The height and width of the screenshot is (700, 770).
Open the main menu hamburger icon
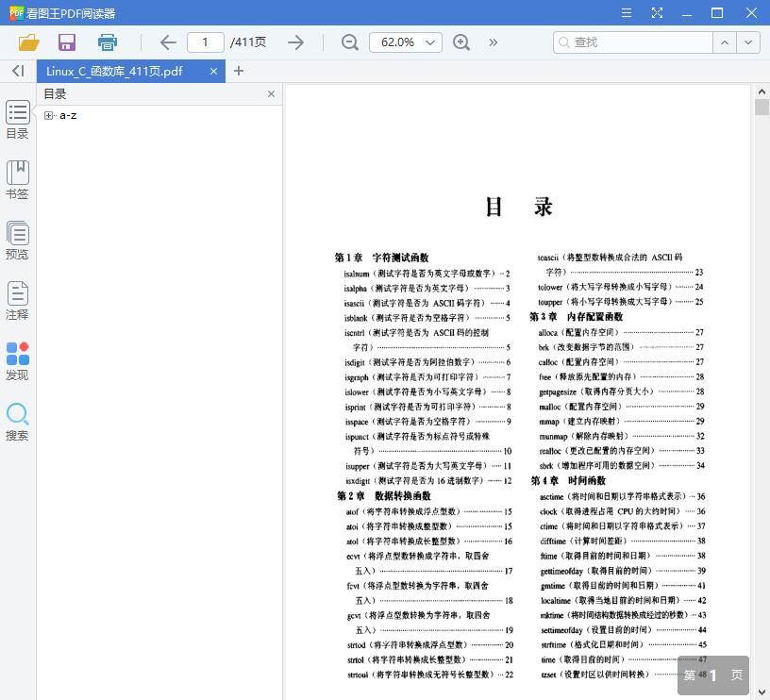tap(627, 13)
